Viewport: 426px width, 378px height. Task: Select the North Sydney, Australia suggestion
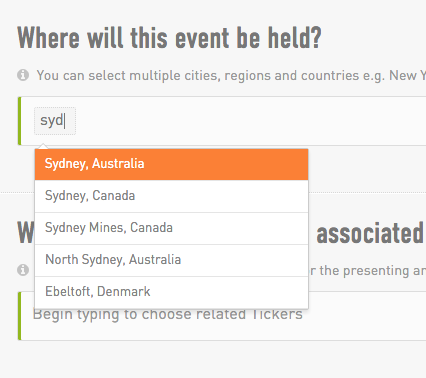point(171,260)
